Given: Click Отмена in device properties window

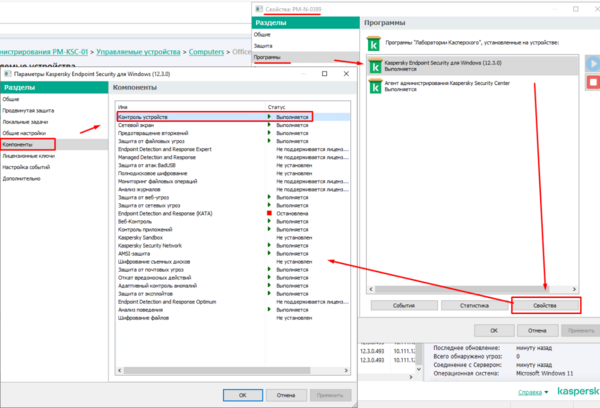Looking at the screenshot, I should (537, 330).
